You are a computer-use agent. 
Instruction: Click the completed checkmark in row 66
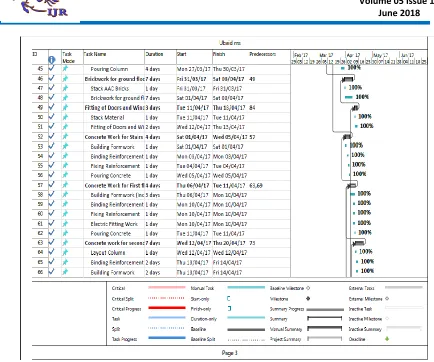point(52,272)
